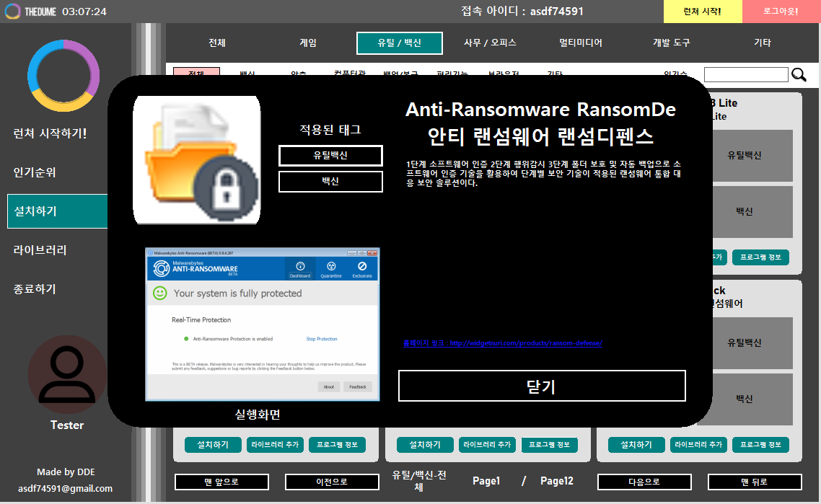Screen dimensions: 821x504
Task: Jump to last page with 맨 뒤로
Action: click(x=755, y=482)
